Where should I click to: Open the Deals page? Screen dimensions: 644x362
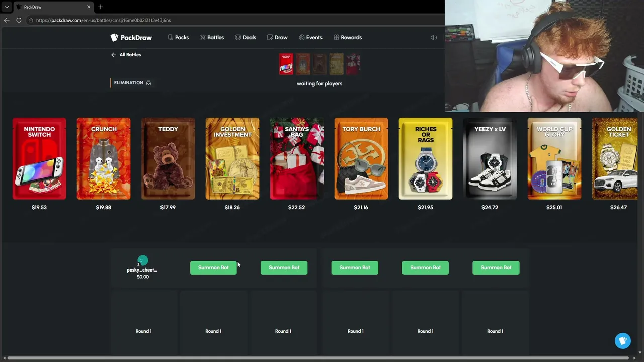[x=246, y=37]
